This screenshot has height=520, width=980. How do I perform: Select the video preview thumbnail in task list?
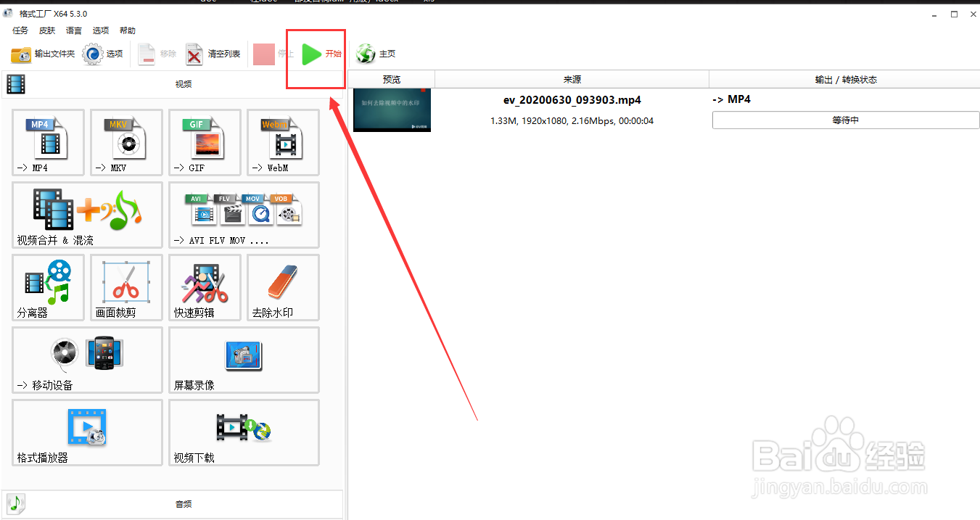click(x=392, y=110)
